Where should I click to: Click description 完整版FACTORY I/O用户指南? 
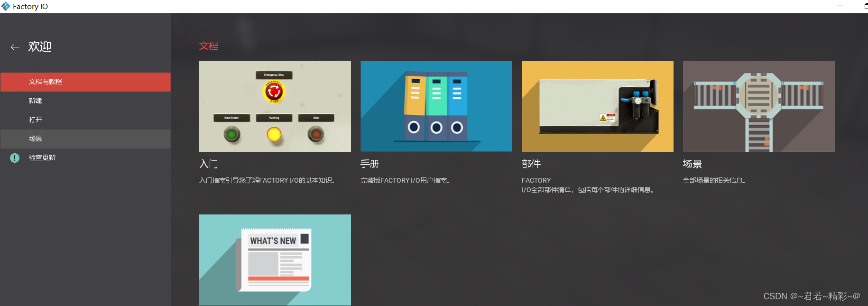coord(406,181)
